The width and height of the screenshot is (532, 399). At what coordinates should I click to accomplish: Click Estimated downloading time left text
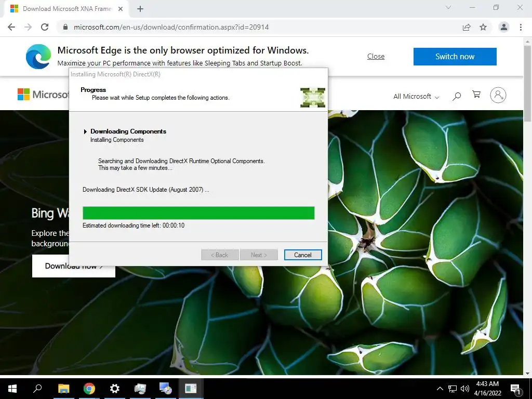click(134, 225)
